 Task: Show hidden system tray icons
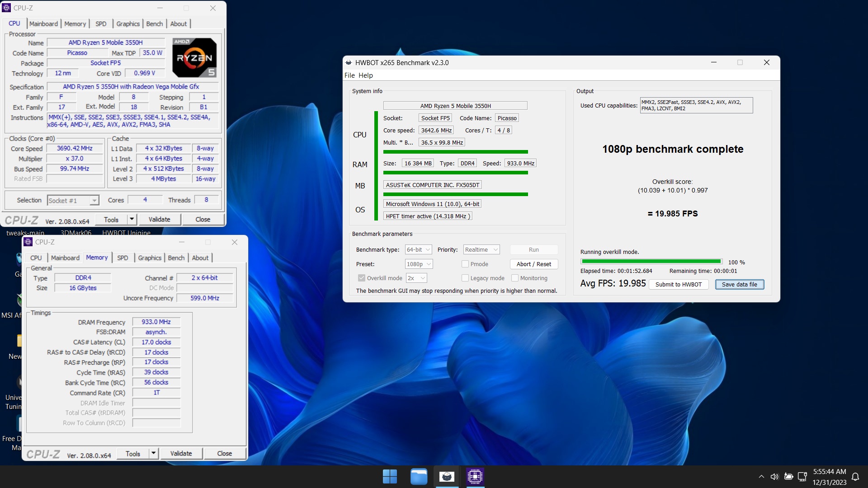point(761,477)
